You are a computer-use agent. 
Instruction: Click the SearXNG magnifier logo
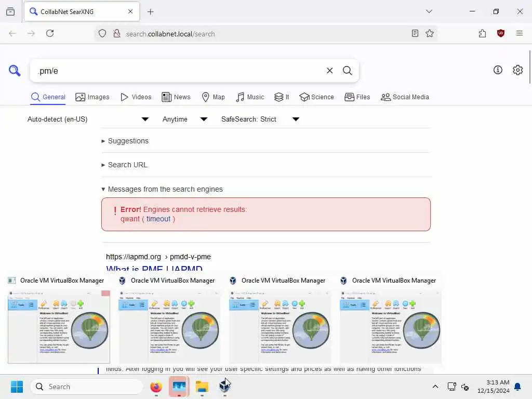15,71
